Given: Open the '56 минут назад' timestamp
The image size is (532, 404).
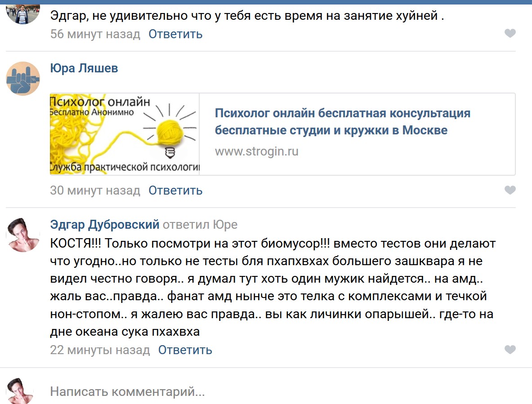Looking at the screenshot, I should 95,34.
